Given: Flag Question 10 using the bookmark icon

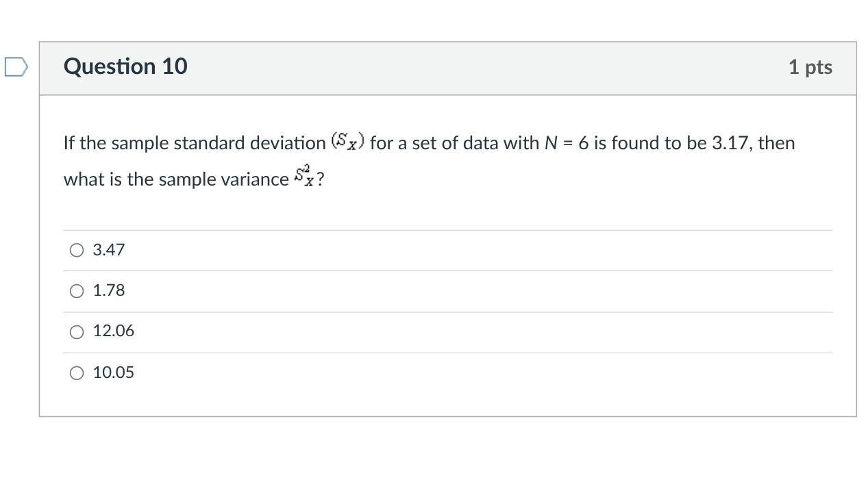Looking at the screenshot, I should (x=15, y=66).
